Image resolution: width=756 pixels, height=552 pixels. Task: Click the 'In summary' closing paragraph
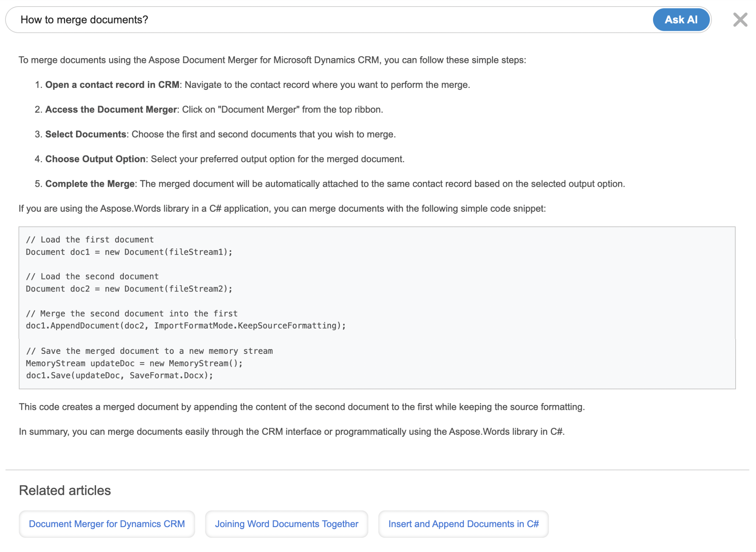pyautogui.click(x=291, y=431)
